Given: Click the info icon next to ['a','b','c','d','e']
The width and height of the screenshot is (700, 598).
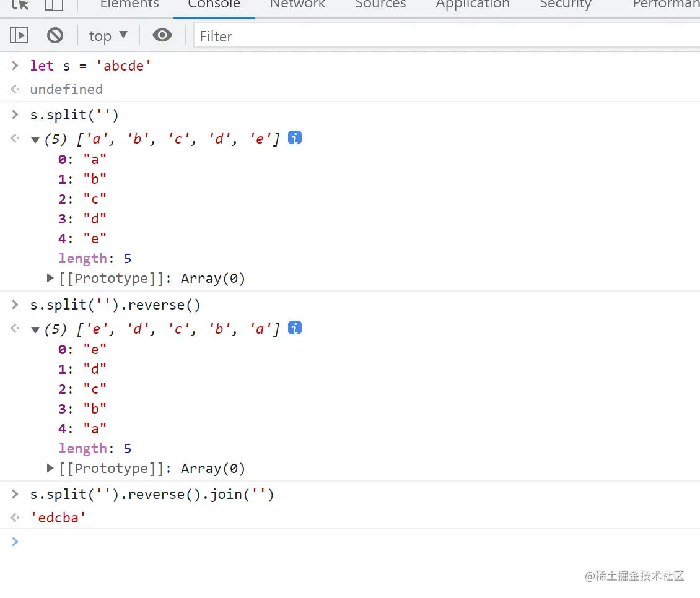Looking at the screenshot, I should (x=295, y=138).
